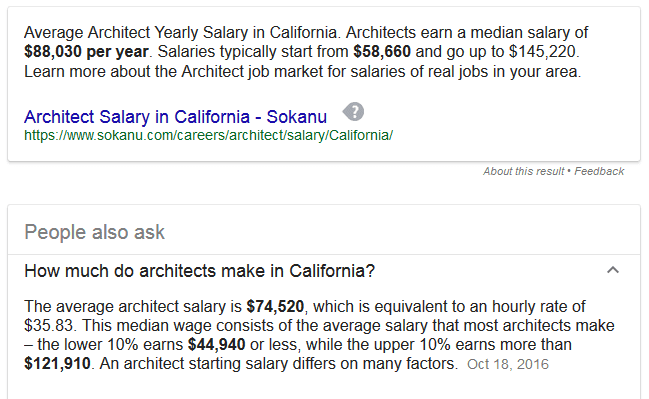
Task: Click the question mark tag icon beside Sokanu
Action: pos(353,111)
